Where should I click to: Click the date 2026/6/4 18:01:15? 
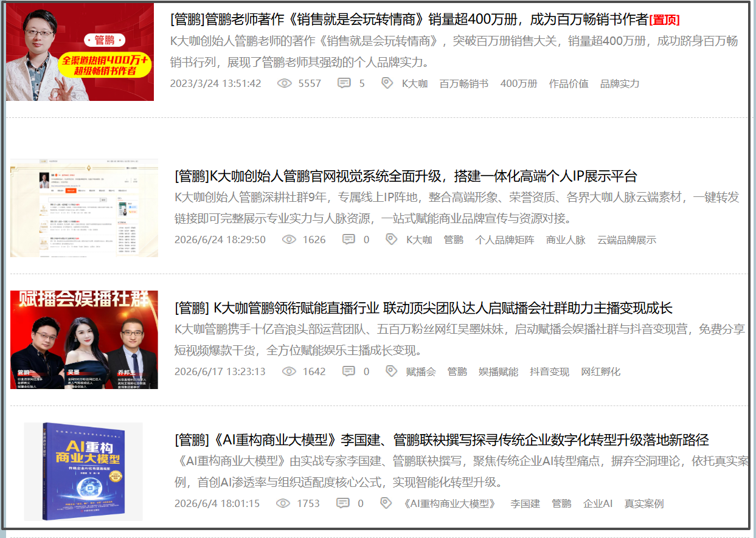point(217,504)
